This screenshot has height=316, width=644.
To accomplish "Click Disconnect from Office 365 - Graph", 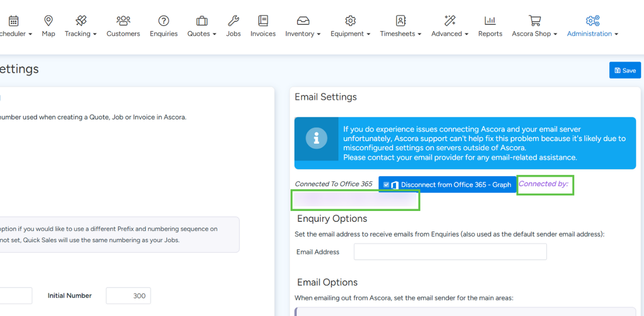I will point(456,185).
